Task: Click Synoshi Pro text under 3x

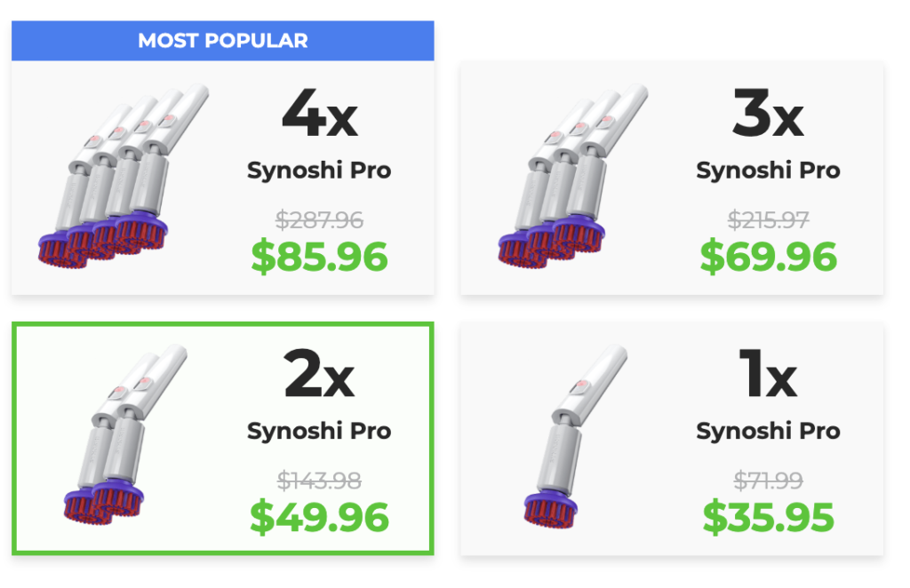Action: 769,170
